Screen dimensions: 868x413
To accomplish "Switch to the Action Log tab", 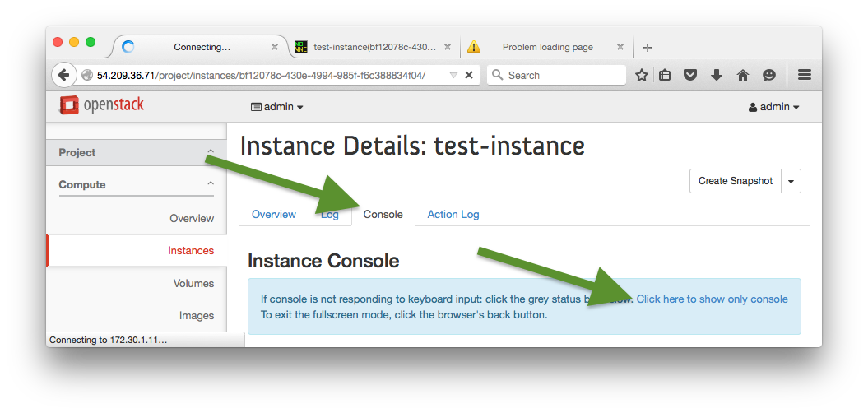I will [453, 215].
